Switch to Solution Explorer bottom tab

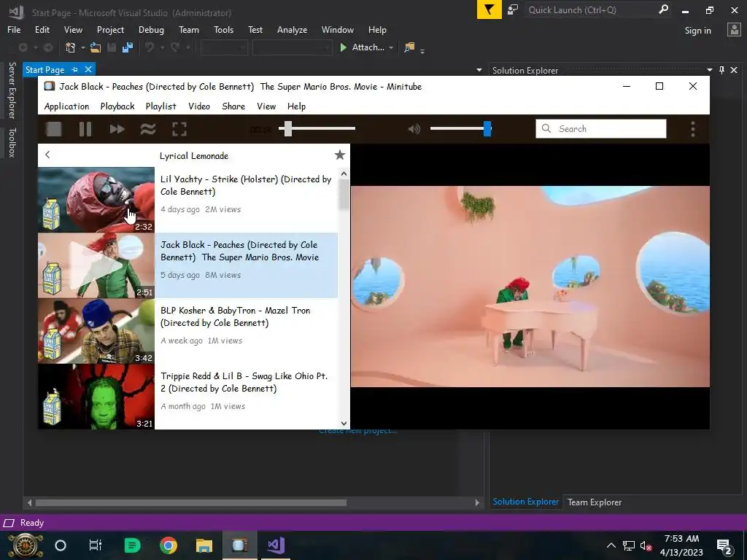[525, 502]
